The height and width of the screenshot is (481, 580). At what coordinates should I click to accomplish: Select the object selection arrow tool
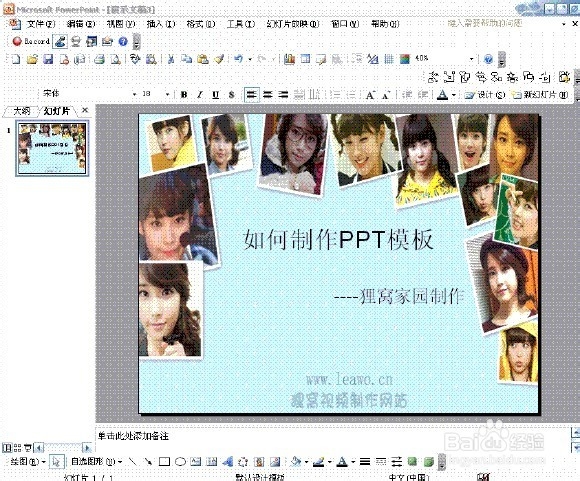(56, 462)
